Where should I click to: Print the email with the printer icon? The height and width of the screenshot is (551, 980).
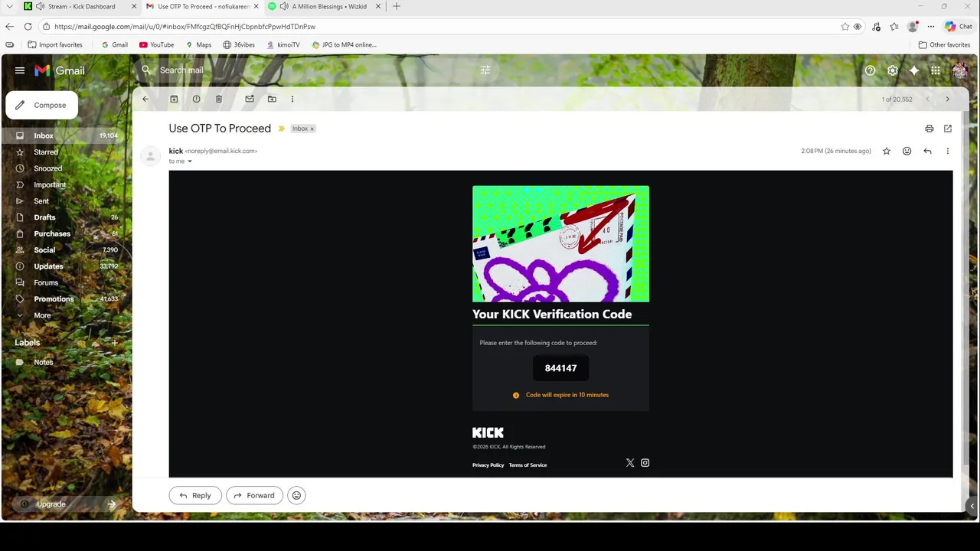click(x=929, y=129)
